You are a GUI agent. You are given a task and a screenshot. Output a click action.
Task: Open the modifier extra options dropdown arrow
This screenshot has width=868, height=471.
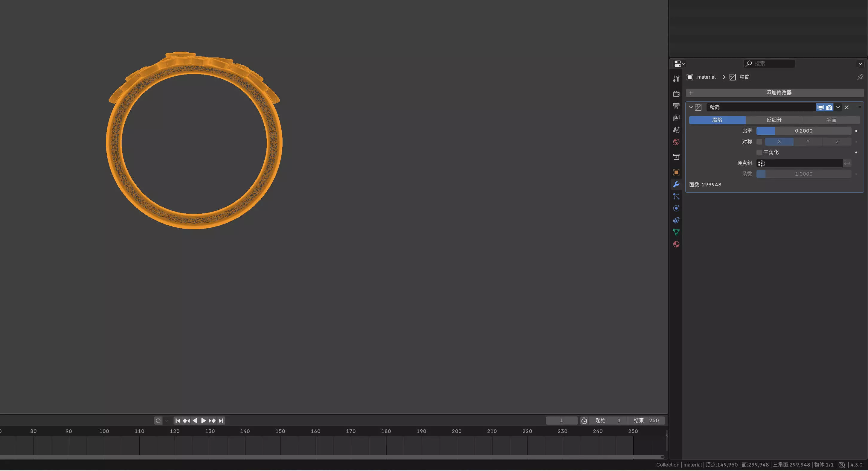[838, 107]
